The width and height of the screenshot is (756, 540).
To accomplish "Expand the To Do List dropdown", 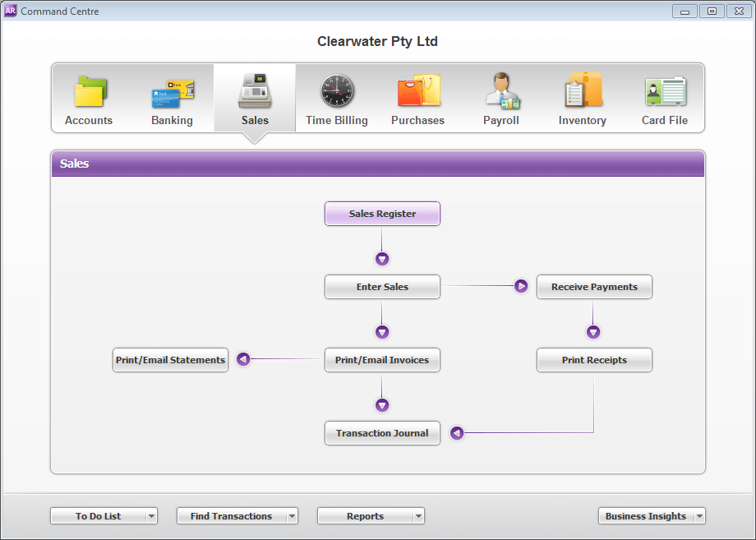I will pos(152,515).
